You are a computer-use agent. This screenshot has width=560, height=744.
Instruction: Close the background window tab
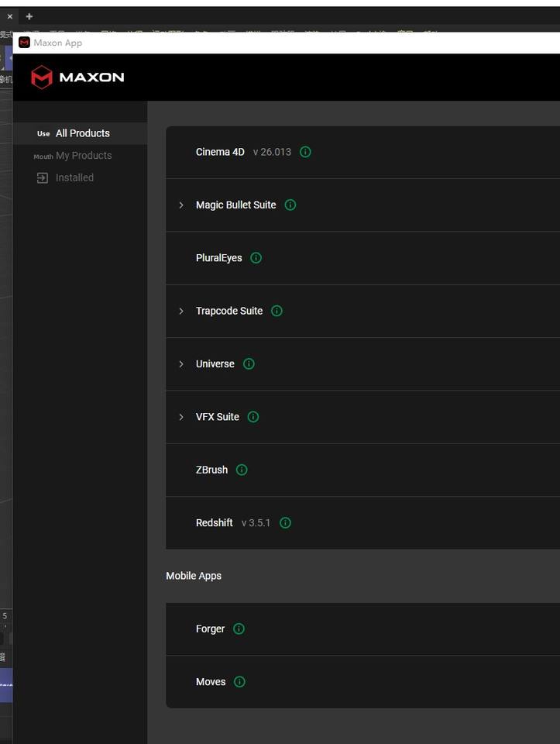coord(10,16)
